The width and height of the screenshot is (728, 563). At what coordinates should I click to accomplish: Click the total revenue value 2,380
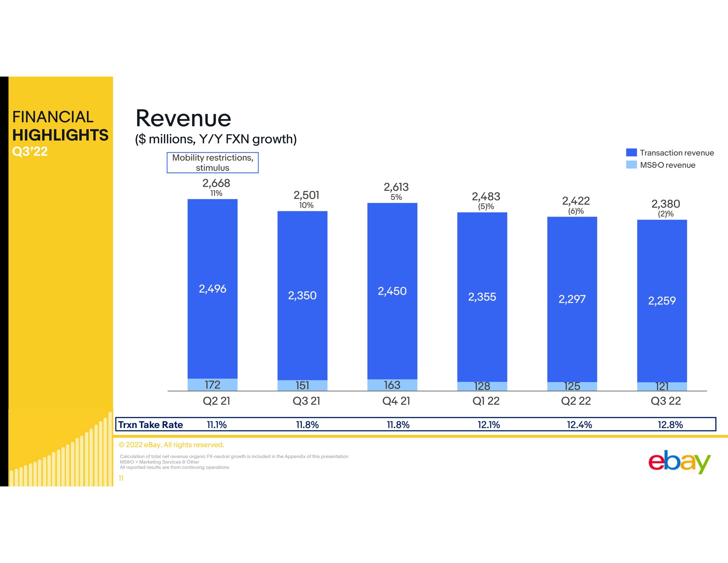pos(666,204)
